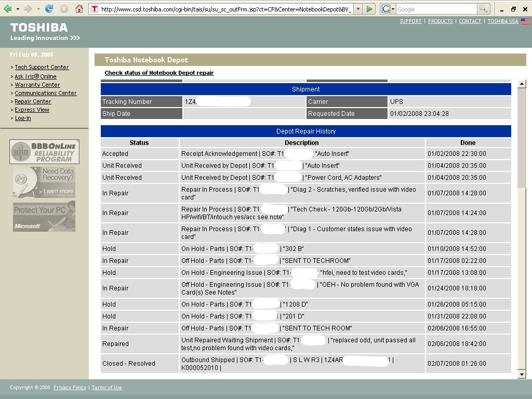Screen dimensions: 532x399
Task: Click the BBBOnline Reliability Program badge
Action: coord(45,152)
